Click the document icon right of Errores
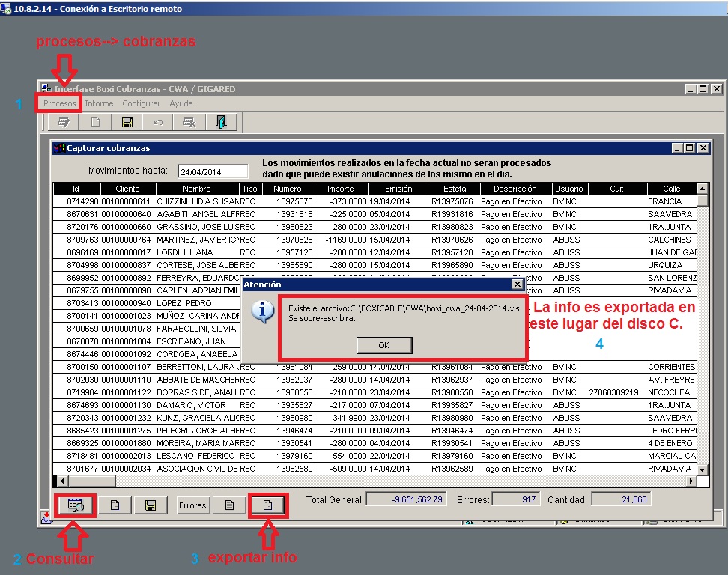The image size is (728, 575). point(229,505)
